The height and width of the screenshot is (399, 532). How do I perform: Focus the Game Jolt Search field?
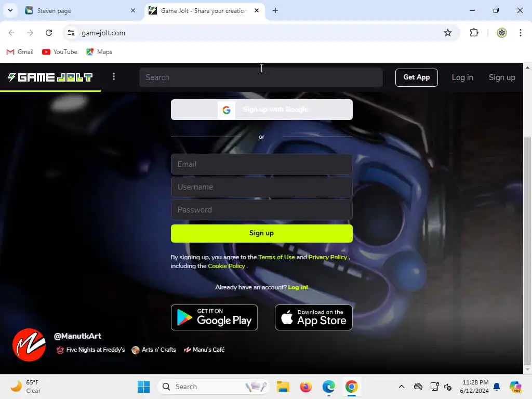click(x=261, y=77)
